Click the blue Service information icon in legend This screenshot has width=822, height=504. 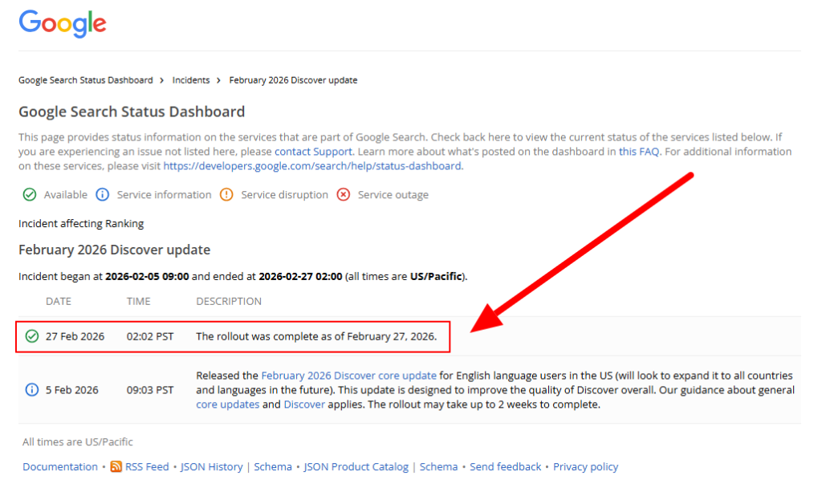[103, 195]
